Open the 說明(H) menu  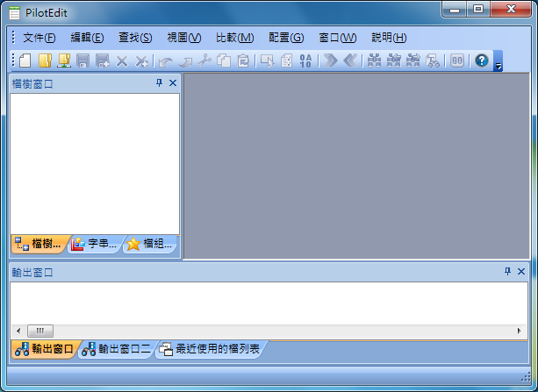(x=389, y=38)
